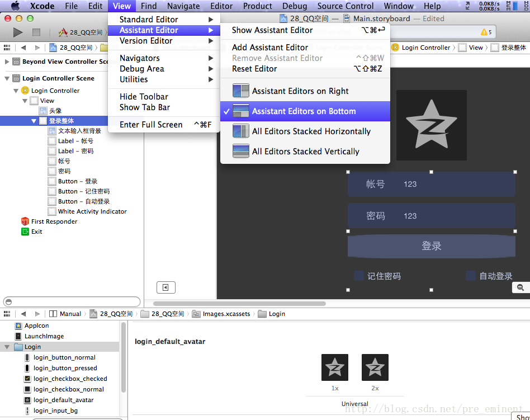The height and width of the screenshot is (420, 530).
Task: Select Button - 记住密码 in outline
Action: (79, 191)
